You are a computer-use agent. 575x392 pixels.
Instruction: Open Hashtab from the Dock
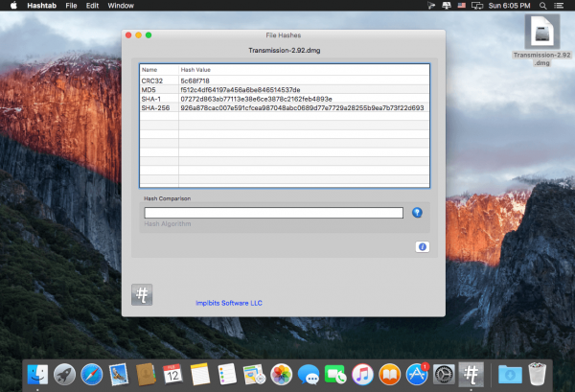tap(471, 375)
